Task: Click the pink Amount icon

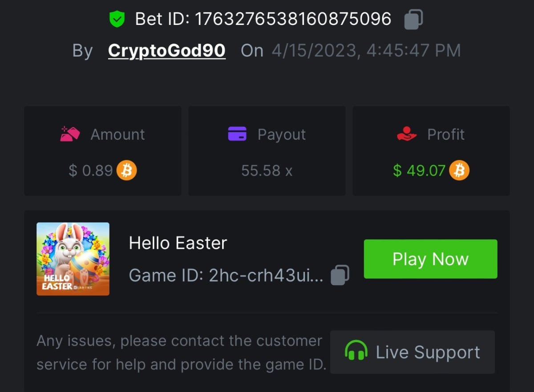Action: (x=70, y=134)
